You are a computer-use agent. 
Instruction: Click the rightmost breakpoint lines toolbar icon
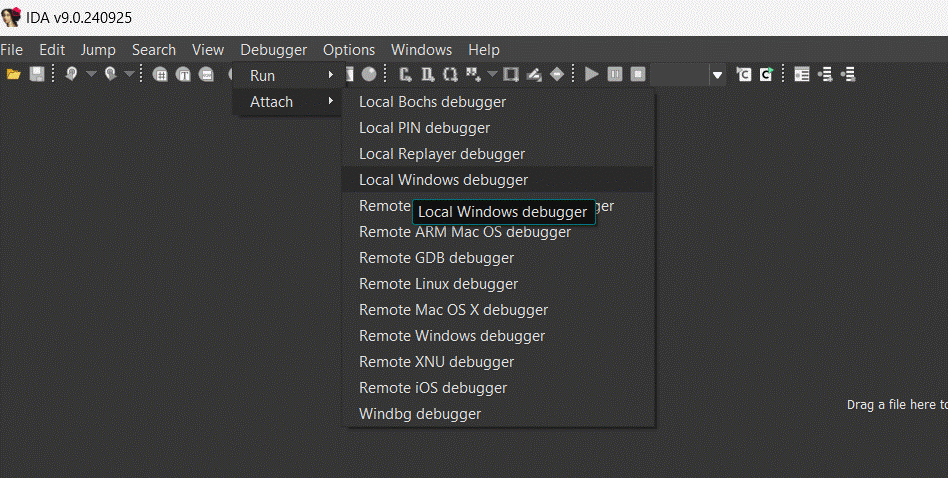point(848,74)
